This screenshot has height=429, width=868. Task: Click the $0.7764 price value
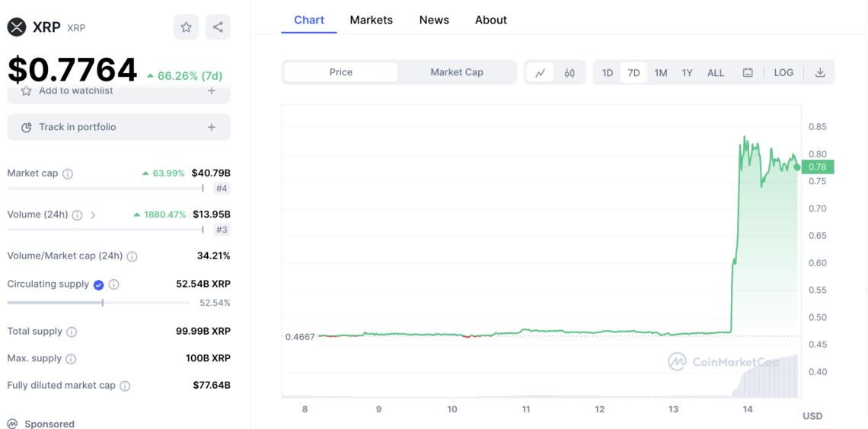[x=72, y=70]
